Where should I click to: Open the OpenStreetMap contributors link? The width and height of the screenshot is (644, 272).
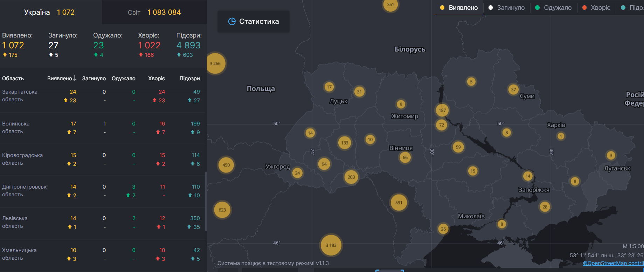pyautogui.click(x=613, y=263)
